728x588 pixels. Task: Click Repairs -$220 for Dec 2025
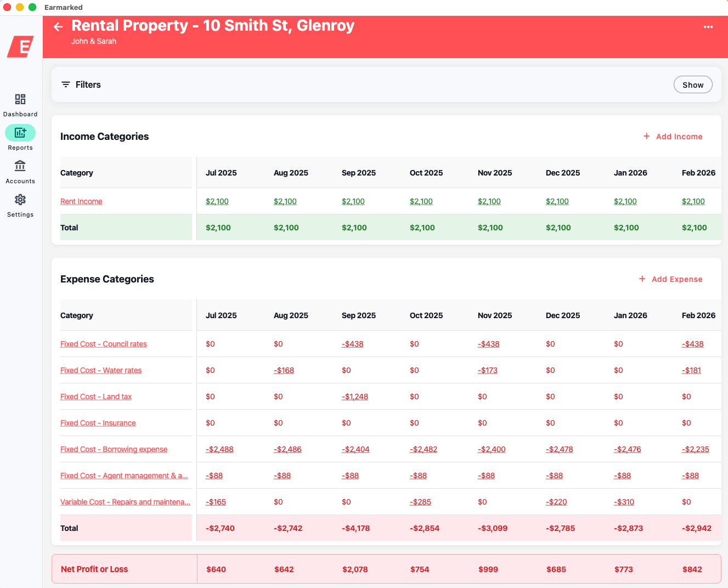pyautogui.click(x=557, y=502)
